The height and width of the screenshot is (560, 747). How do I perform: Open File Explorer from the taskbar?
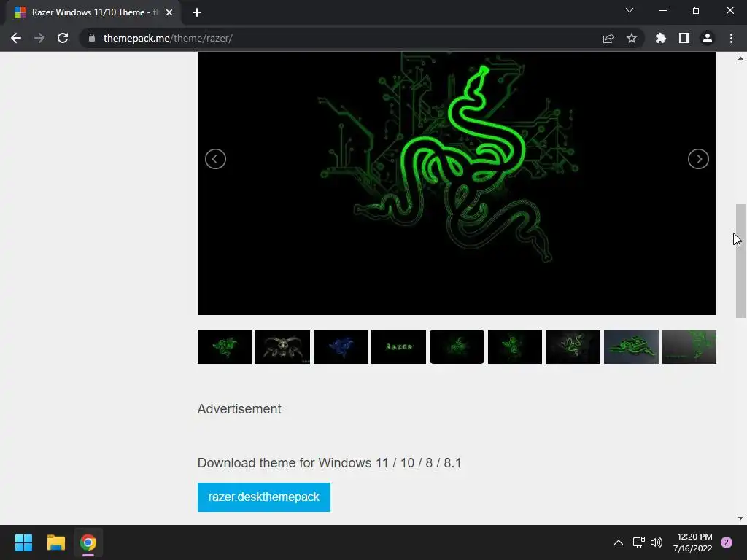[x=55, y=542]
